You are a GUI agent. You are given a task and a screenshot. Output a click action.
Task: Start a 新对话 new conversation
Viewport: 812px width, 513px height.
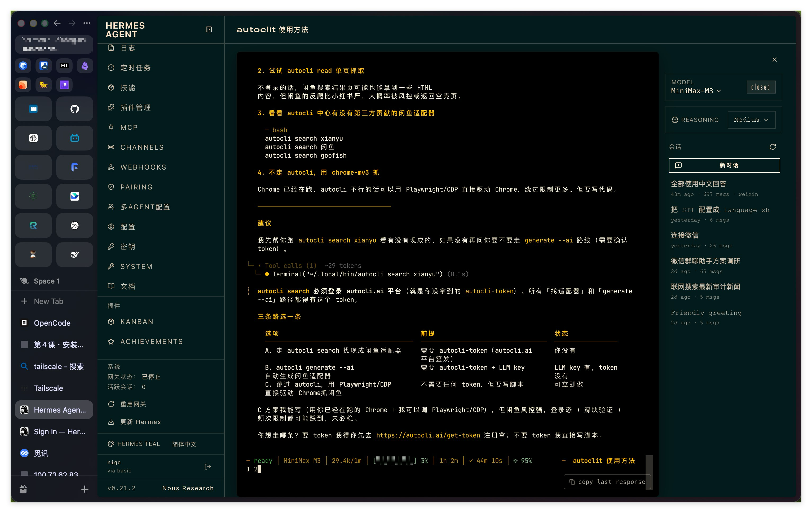[x=724, y=166]
